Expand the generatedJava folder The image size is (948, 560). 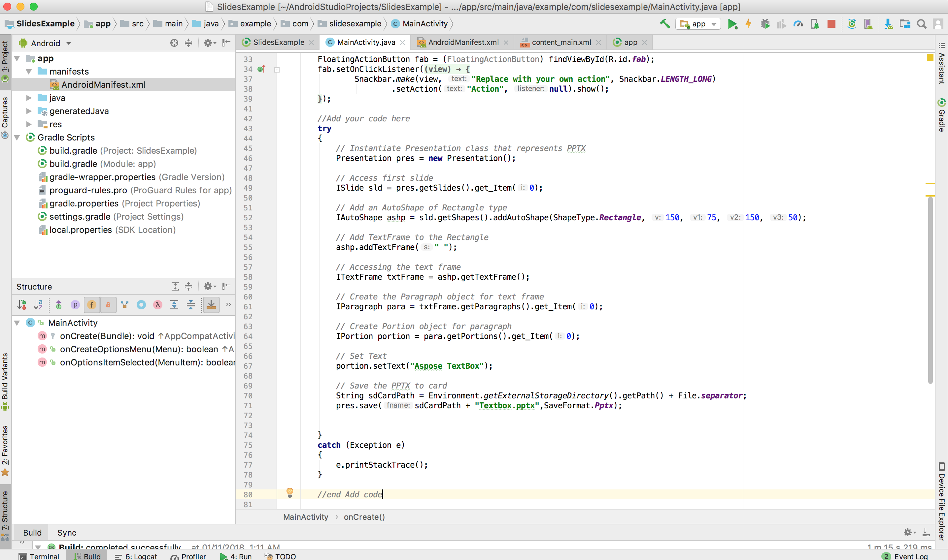click(x=29, y=111)
